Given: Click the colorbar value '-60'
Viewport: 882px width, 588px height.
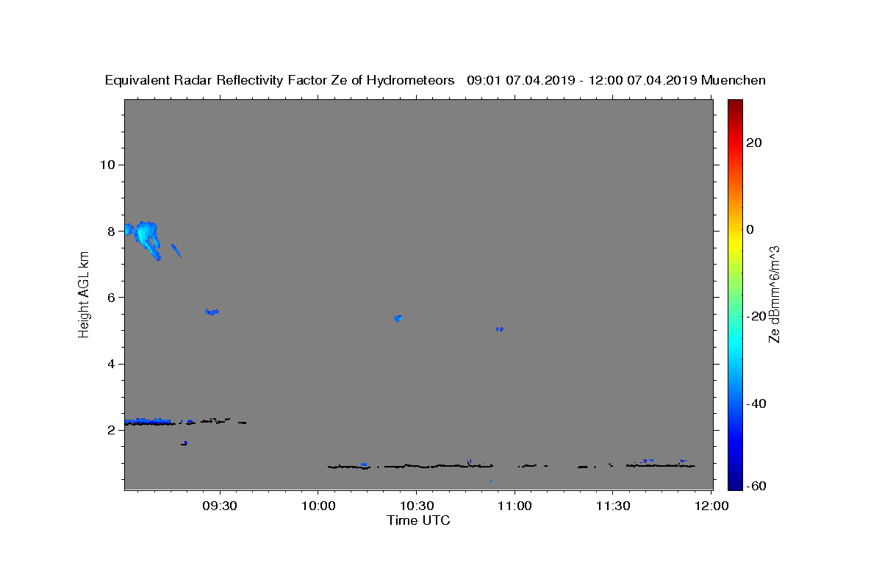Looking at the screenshot, I should 757,487.
